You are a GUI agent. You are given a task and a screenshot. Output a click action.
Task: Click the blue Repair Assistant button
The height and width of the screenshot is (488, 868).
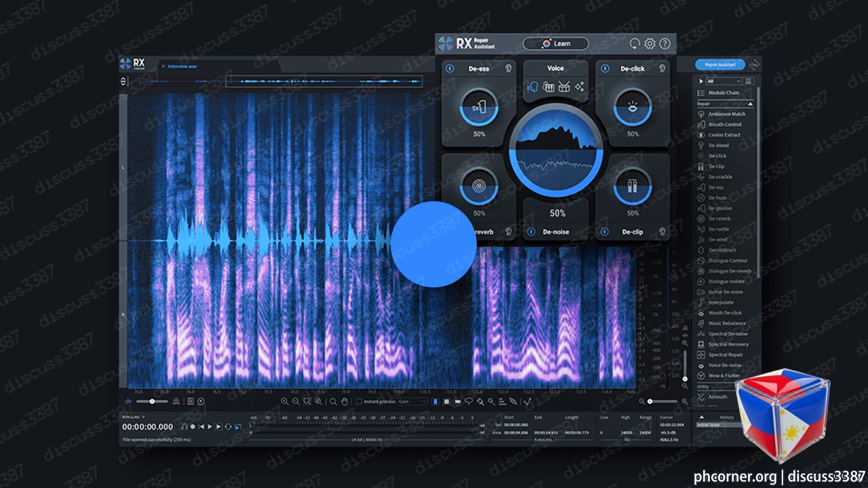tap(720, 65)
